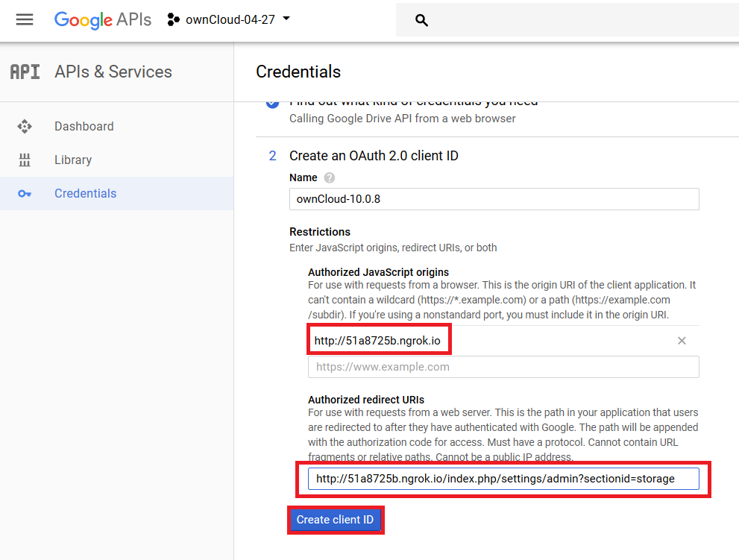The width and height of the screenshot is (739, 560).
Task: Click the Credentials key icon
Action: tap(25, 194)
